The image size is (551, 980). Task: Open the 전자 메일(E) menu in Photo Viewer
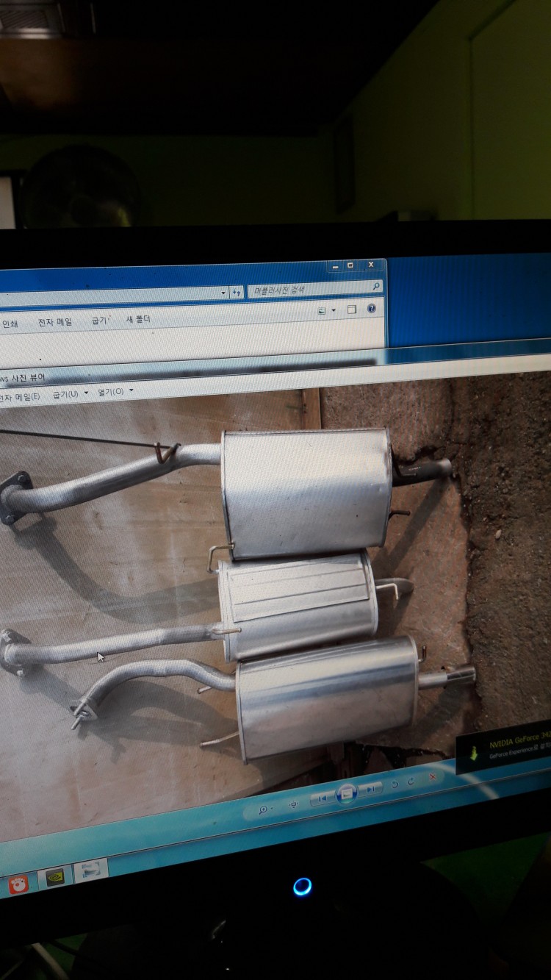(21, 397)
